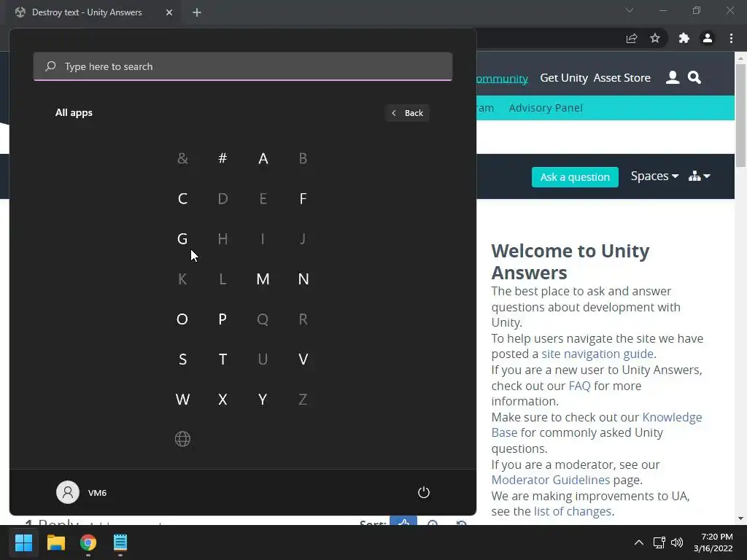
Task: Open the volume tray icon
Action: 676,542
